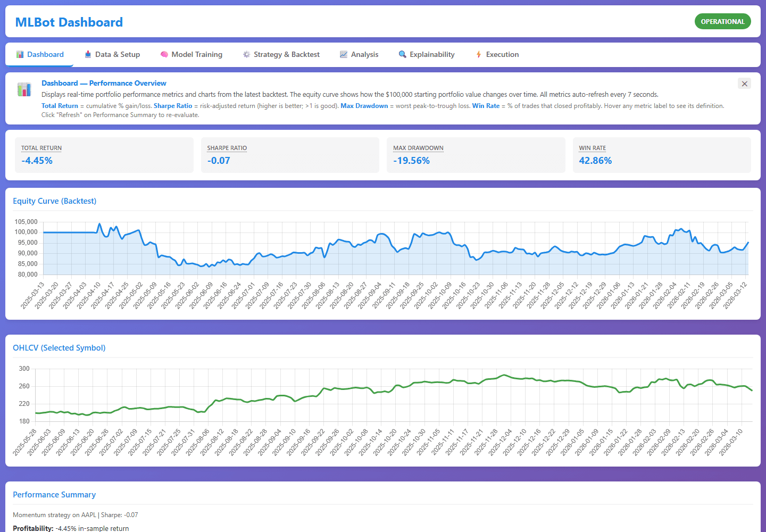The image size is (766, 532).
Task: Click the 42.86% win rate value
Action: pos(595,161)
